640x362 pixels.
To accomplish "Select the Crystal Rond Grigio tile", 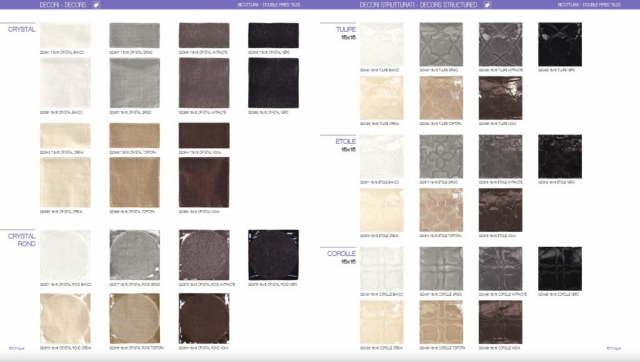I will [x=135, y=255].
